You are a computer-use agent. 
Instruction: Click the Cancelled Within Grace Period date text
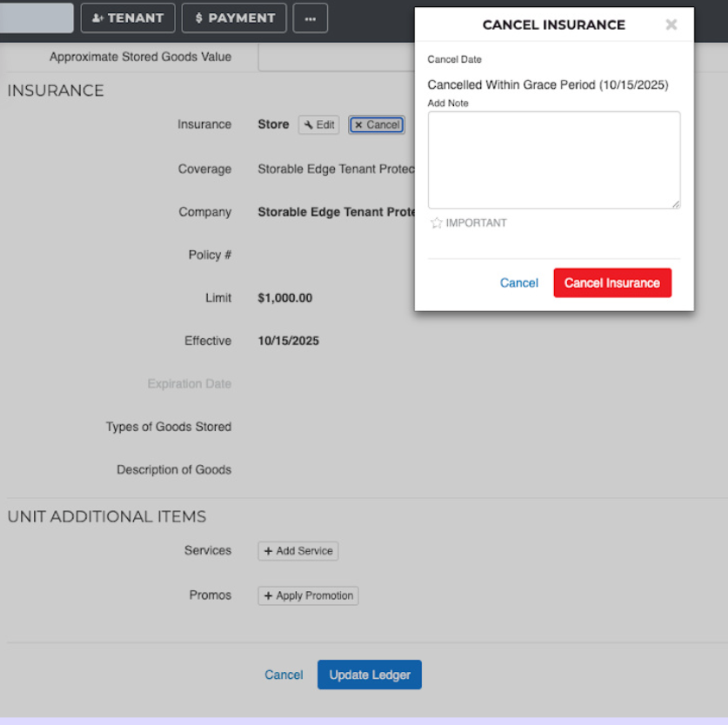pyautogui.click(x=547, y=85)
